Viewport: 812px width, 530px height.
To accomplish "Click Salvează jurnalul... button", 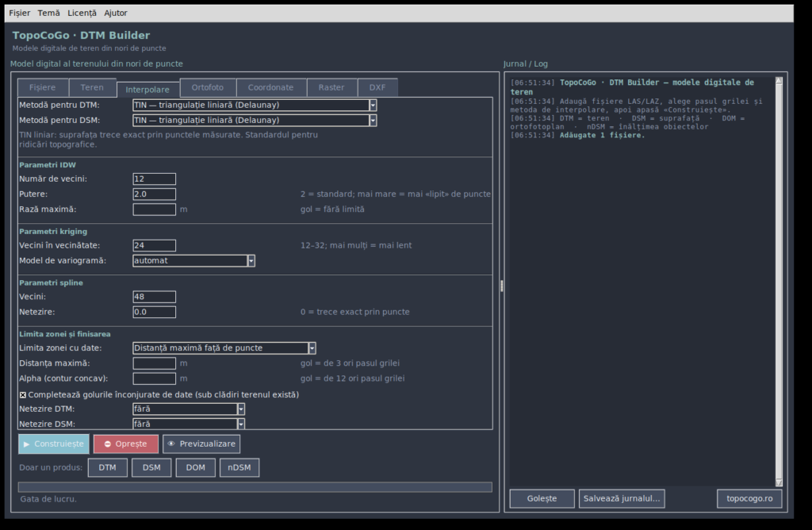I will pyautogui.click(x=622, y=498).
